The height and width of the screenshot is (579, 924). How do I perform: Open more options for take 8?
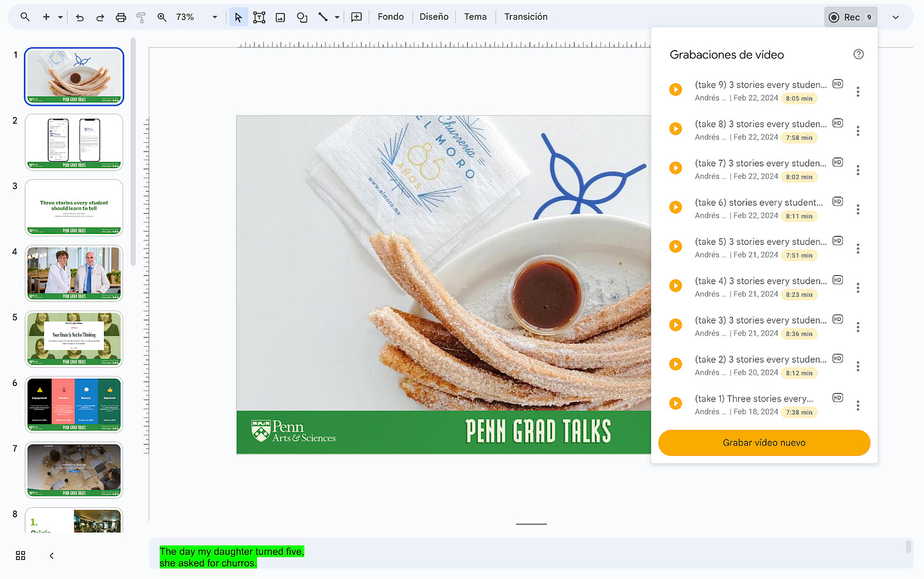(x=858, y=131)
